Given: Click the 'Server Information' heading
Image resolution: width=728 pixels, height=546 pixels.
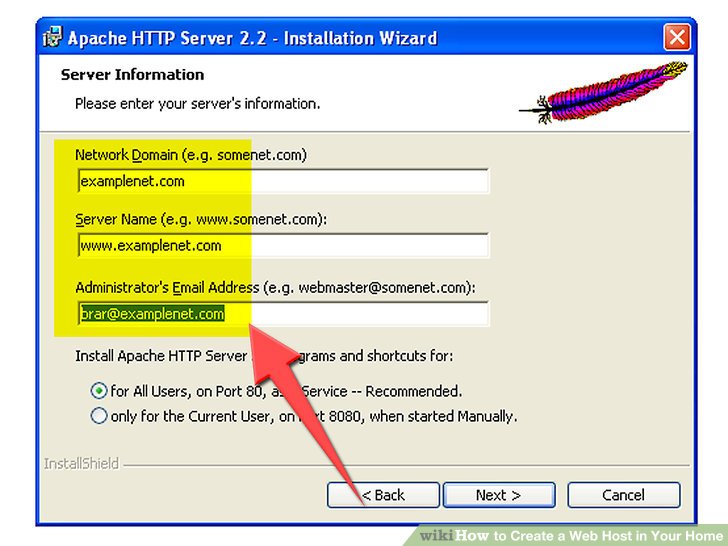Looking at the screenshot, I should click(x=132, y=75).
